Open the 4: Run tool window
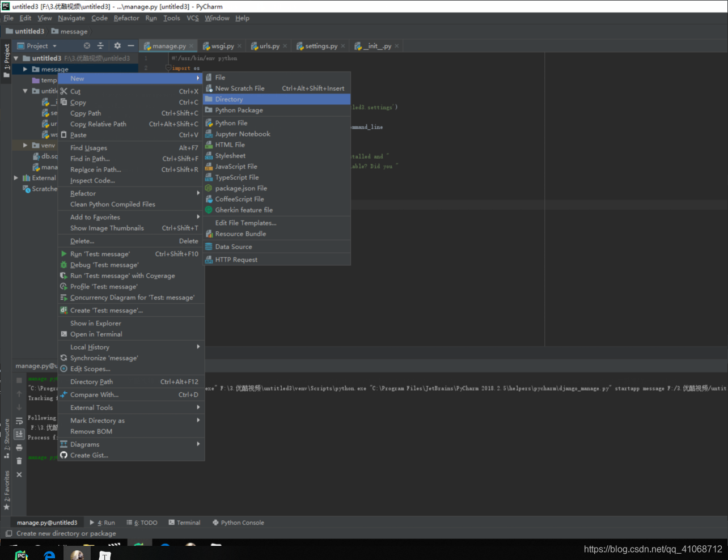728x560 pixels. pyautogui.click(x=102, y=523)
